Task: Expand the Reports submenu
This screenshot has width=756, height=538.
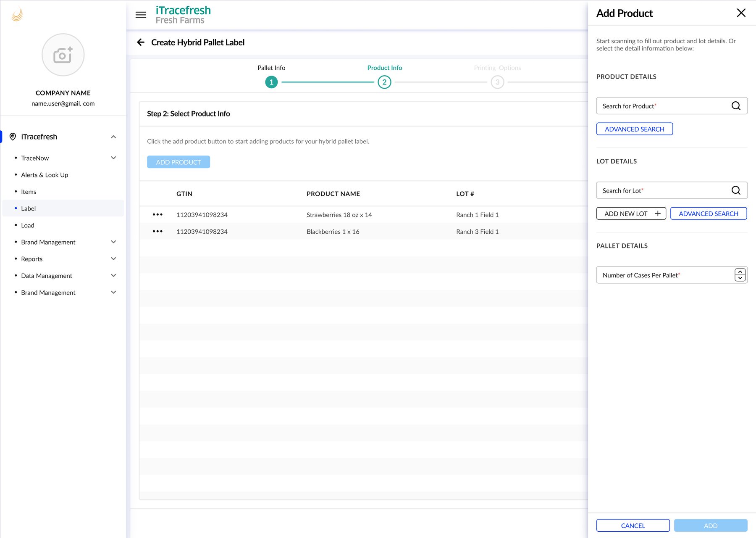Action: [x=113, y=258]
